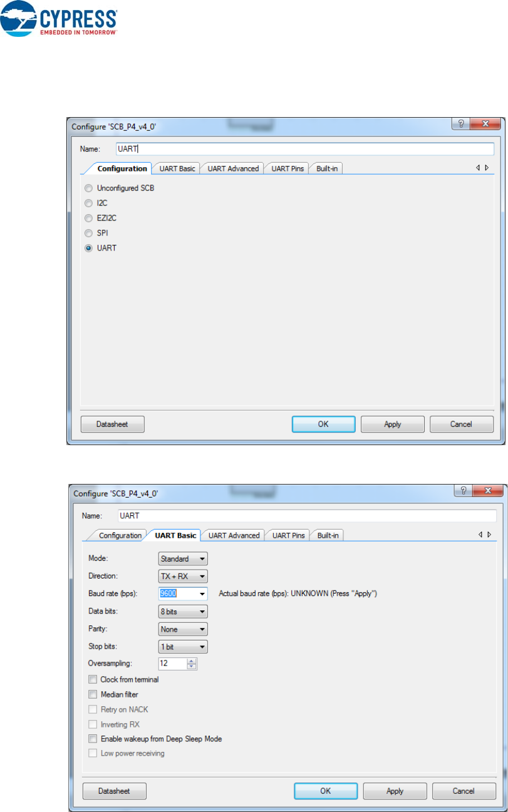Click the help question mark in bottom dialog
Image resolution: width=508 pixels, height=812 pixels.
[463, 492]
